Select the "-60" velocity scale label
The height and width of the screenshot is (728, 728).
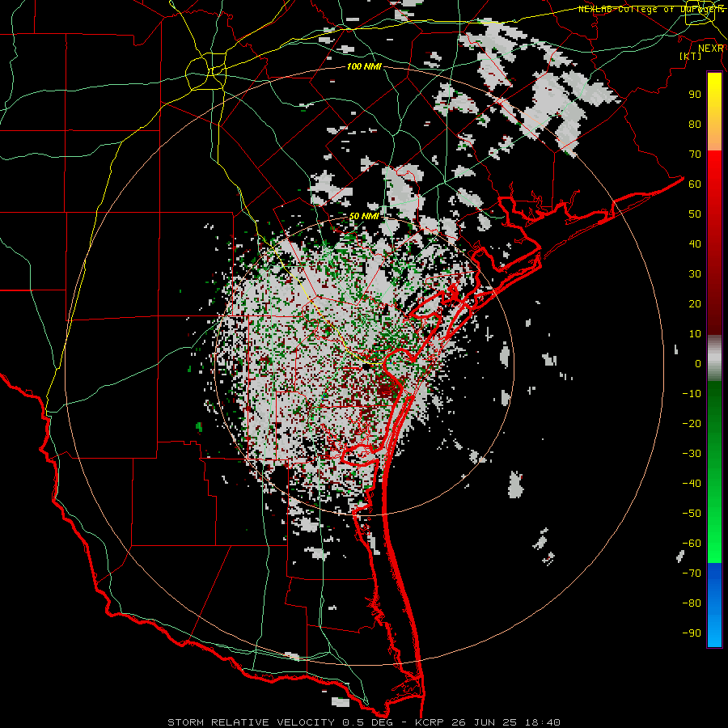pos(692,544)
